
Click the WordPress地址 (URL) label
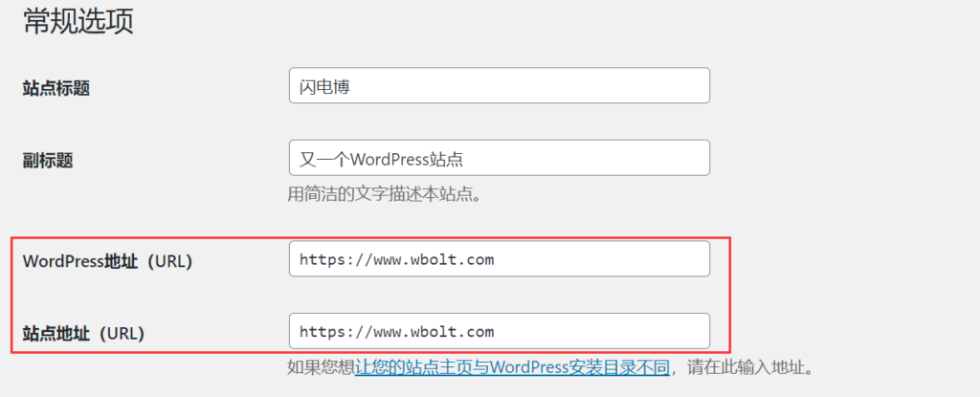coord(107,261)
